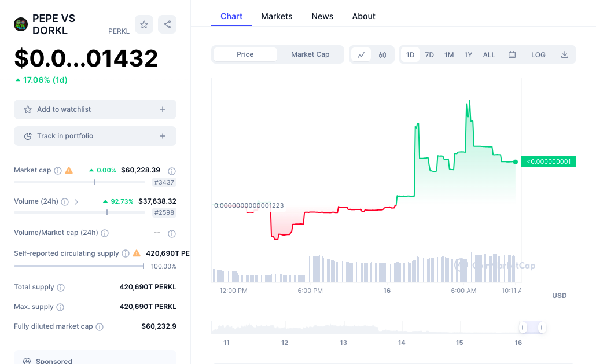Click the Total supply info icon
Image resolution: width=596 pixels, height=364 pixels.
[61, 288]
